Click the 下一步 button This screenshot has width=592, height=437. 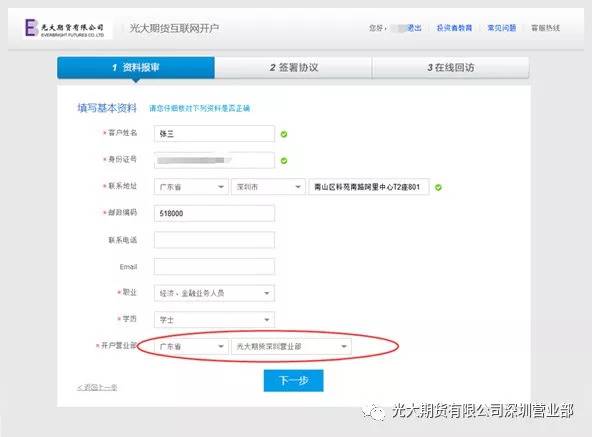click(293, 380)
